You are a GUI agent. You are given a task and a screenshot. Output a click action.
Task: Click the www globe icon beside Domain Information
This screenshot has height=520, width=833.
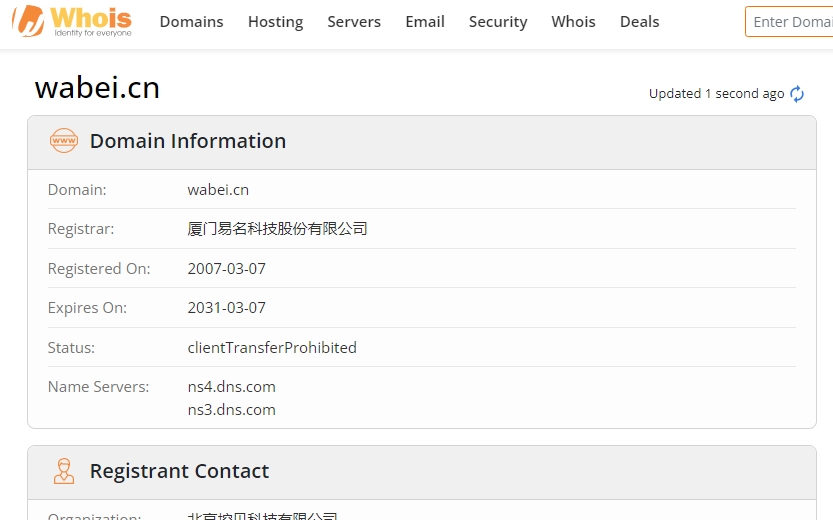click(64, 141)
